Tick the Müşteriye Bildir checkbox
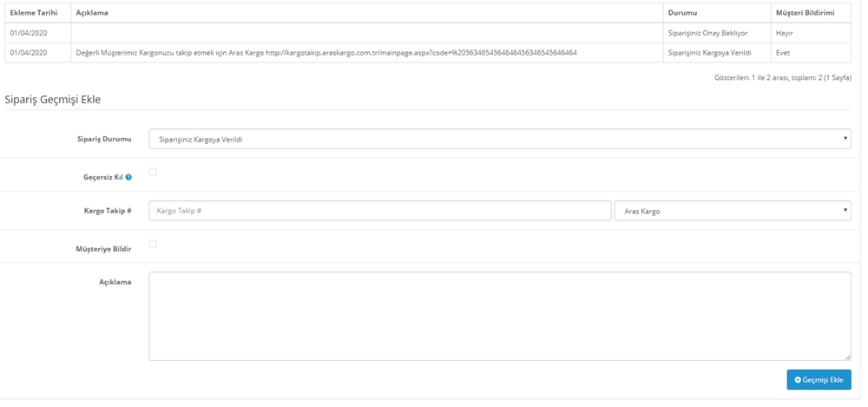The image size is (868, 407). (x=153, y=243)
